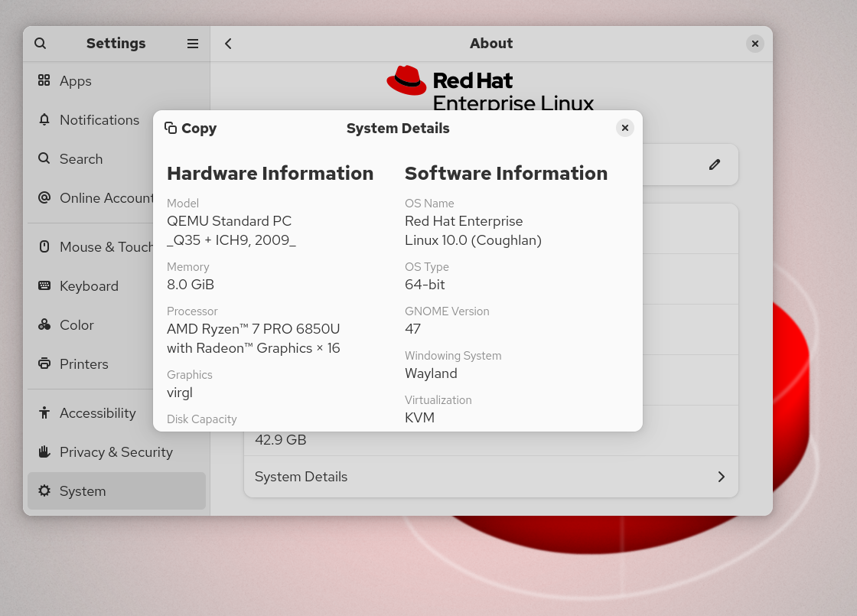Click the 'Wayland' windowing system value

pos(431,373)
